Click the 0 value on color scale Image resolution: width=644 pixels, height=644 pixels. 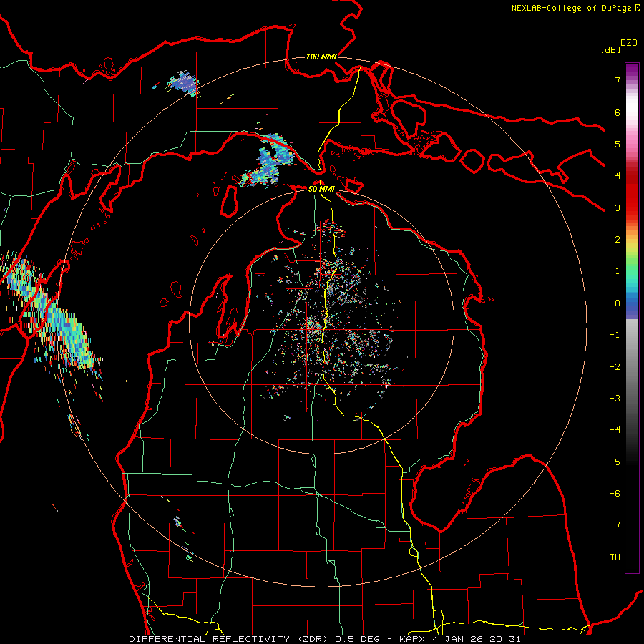click(x=618, y=303)
